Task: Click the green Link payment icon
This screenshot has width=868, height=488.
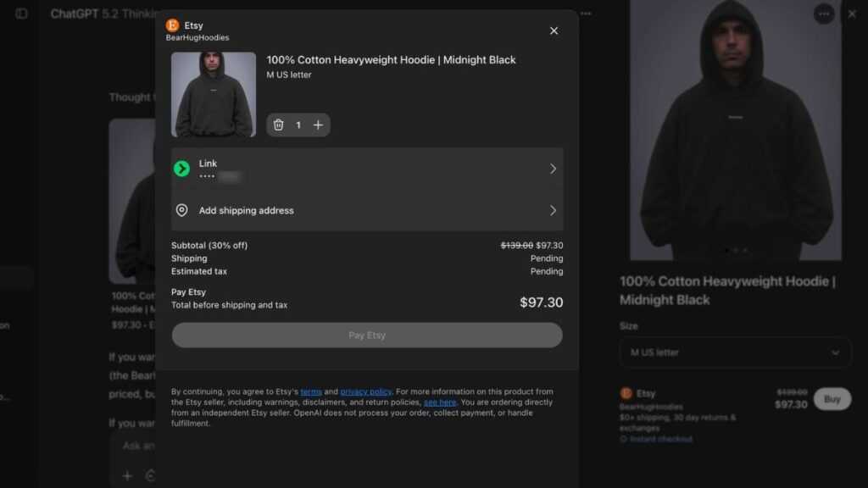Action: (x=181, y=169)
